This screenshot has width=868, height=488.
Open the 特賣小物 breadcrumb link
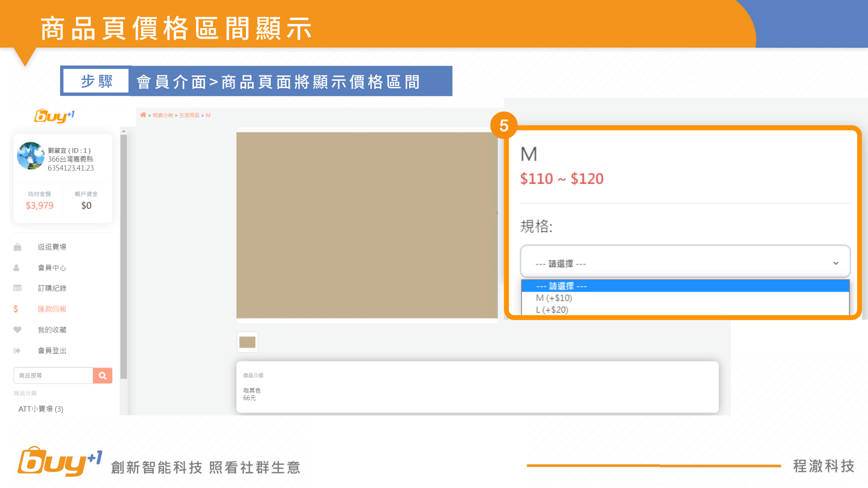(x=163, y=116)
